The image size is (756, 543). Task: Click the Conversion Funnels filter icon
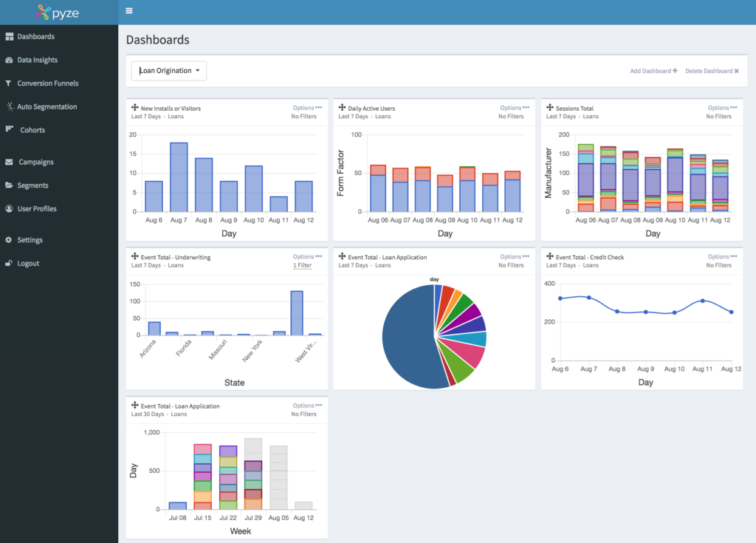pos(9,83)
